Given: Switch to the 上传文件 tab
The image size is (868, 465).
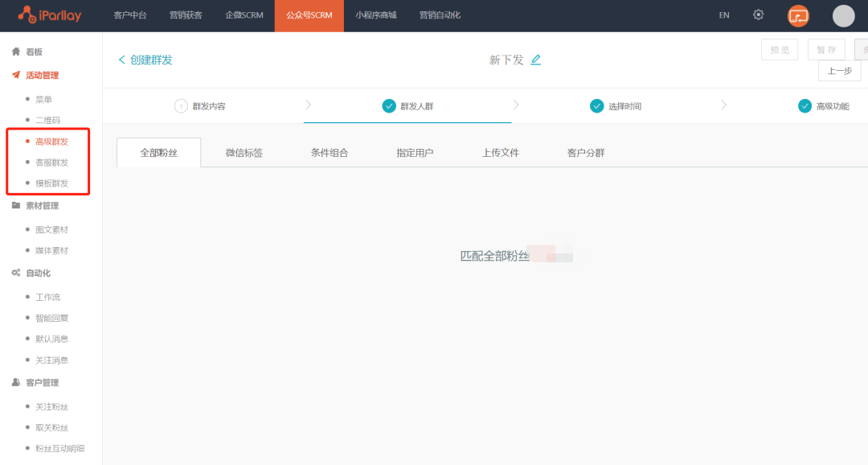Looking at the screenshot, I should coord(501,152).
